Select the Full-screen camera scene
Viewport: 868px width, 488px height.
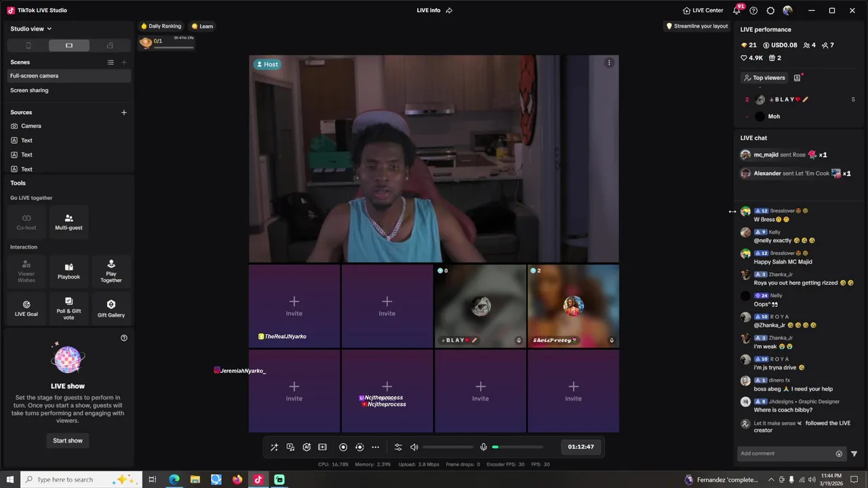tap(68, 76)
